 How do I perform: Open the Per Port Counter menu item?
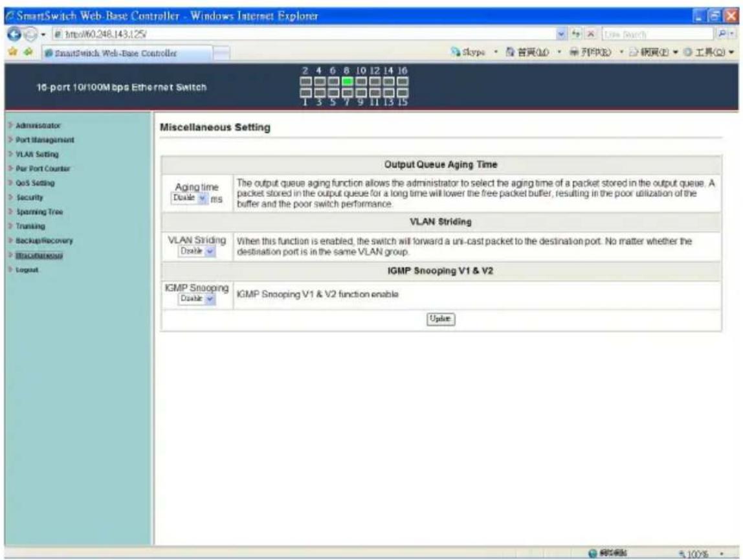click(43, 169)
